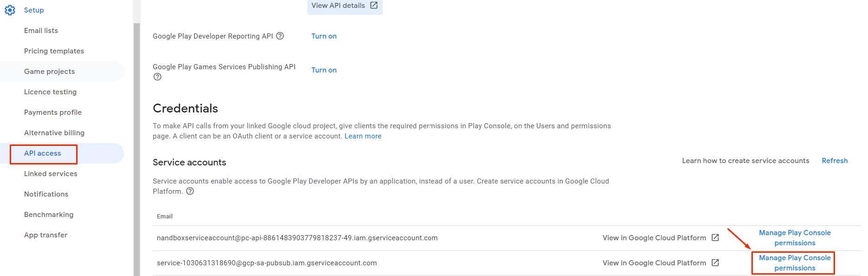Screen dimensions: 868x276
Task: Open Learn how to create service accounts
Action: (x=745, y=161)
